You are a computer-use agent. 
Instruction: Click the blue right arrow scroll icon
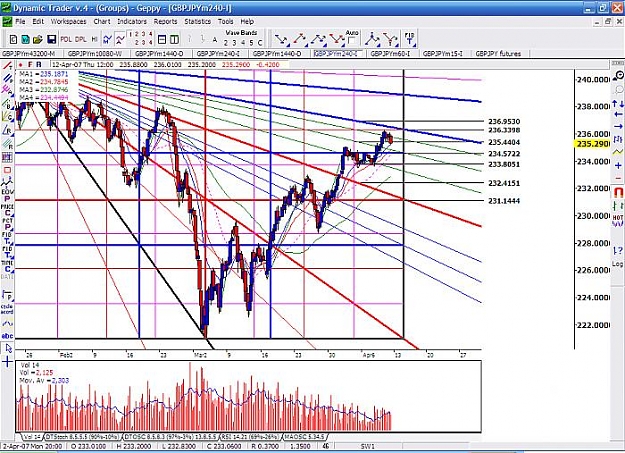(618, 126)
